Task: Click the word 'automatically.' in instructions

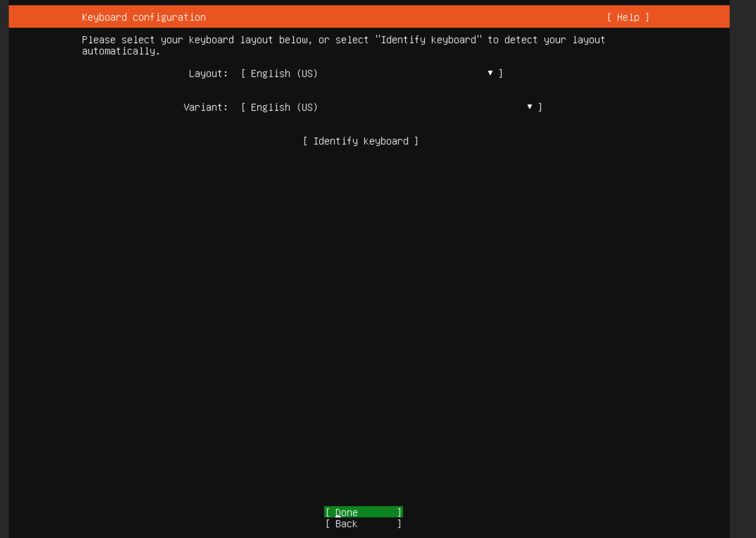Action: (121, 51)
